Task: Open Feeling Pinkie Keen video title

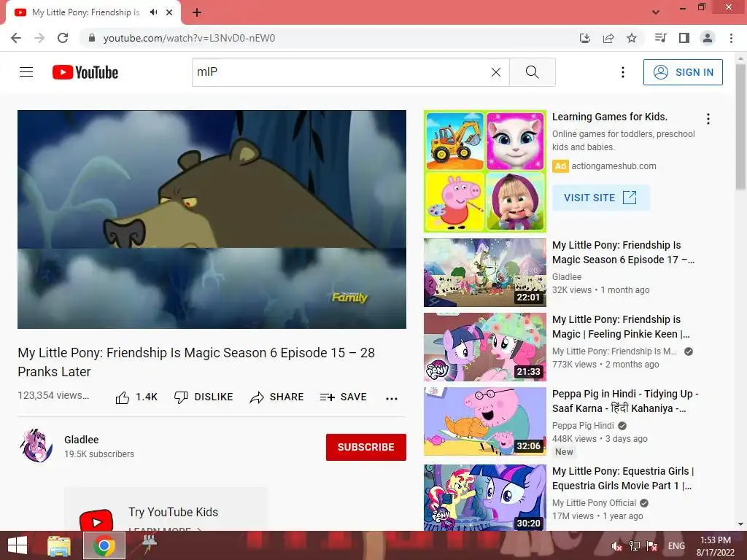Action: [621, 327]
